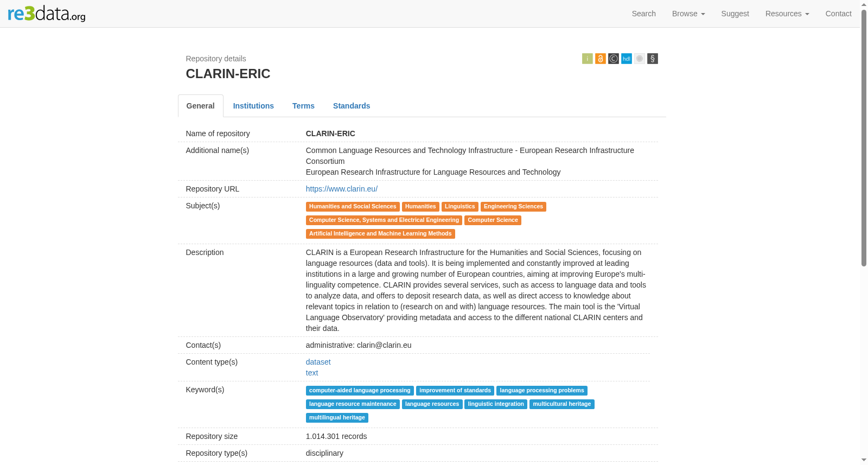The height and width of the screenshot is (465, 868).
Task: Click the repository type value disciplinary
Action: click(x=324, y=453)
